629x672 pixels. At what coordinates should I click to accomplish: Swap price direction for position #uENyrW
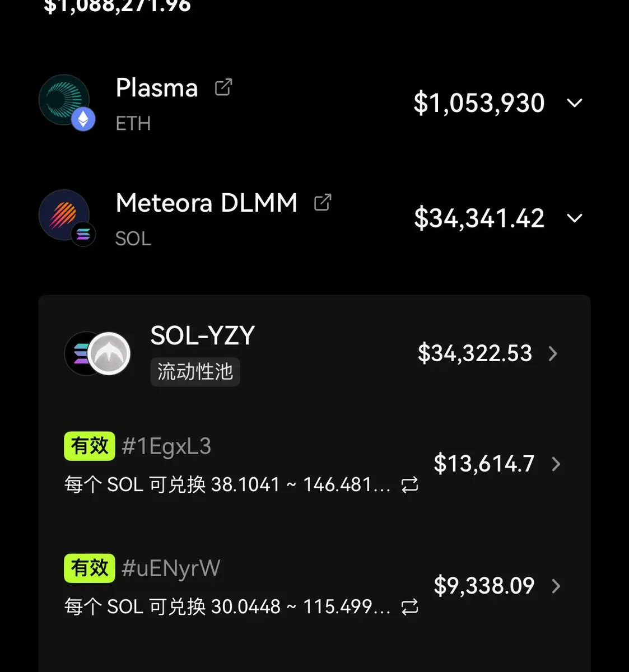[x=410, y=607]
